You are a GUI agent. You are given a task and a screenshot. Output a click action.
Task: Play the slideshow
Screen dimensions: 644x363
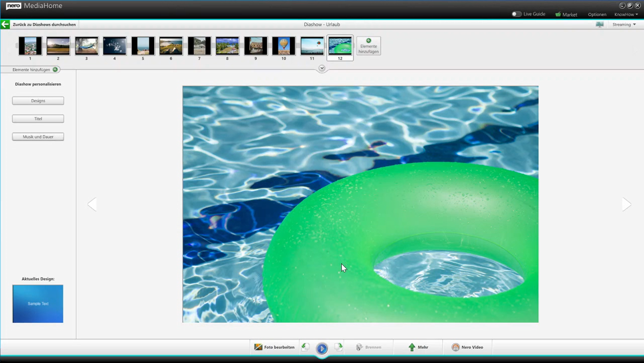tap(322, 349)
